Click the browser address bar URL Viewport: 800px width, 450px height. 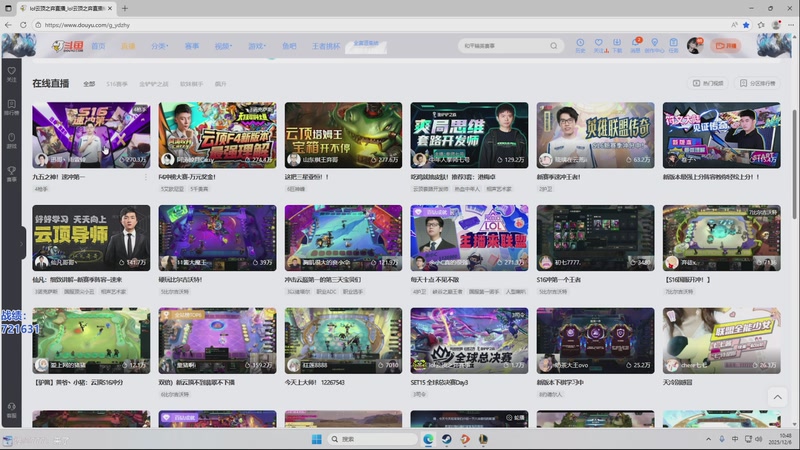pyautogui.click(x=87, y=25)
